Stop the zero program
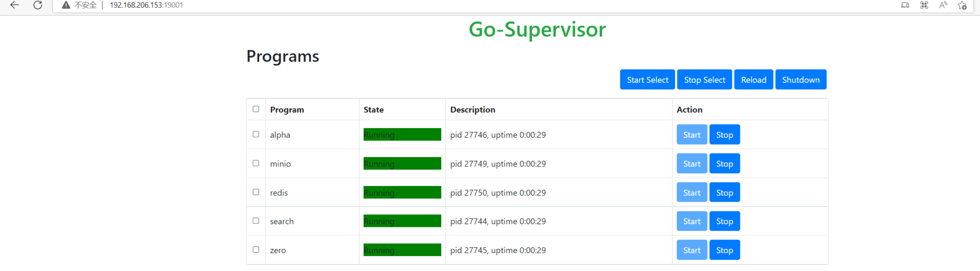 [x=724, y=250]
